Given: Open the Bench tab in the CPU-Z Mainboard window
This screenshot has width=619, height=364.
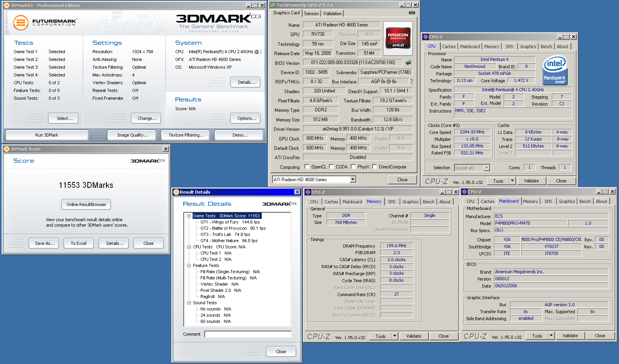Looking at the screenshot, I should coord(585,201).
